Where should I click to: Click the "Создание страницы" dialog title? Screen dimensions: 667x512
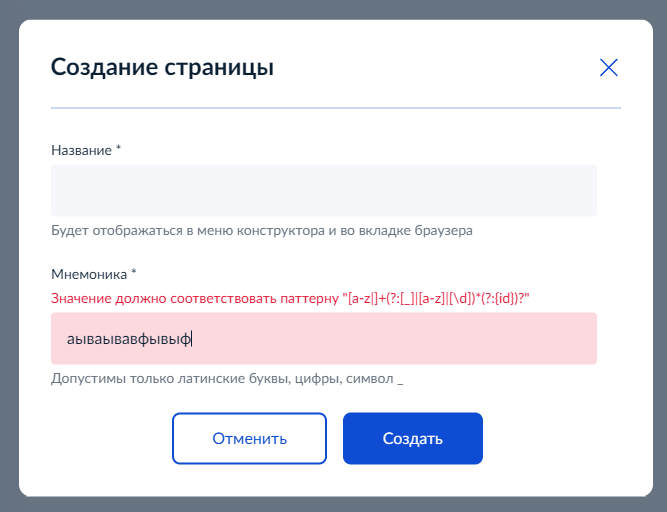[x=162, y=67]
